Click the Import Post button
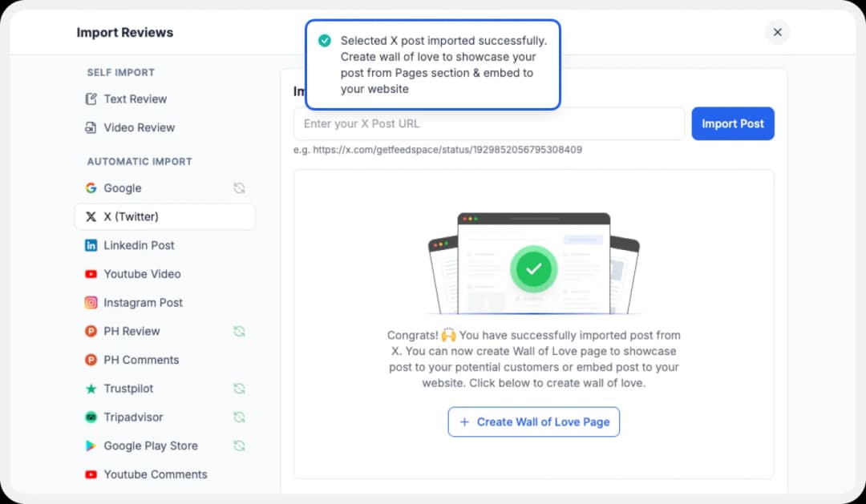The width and height of the screenshot is (866, 504). coord(732,123)
